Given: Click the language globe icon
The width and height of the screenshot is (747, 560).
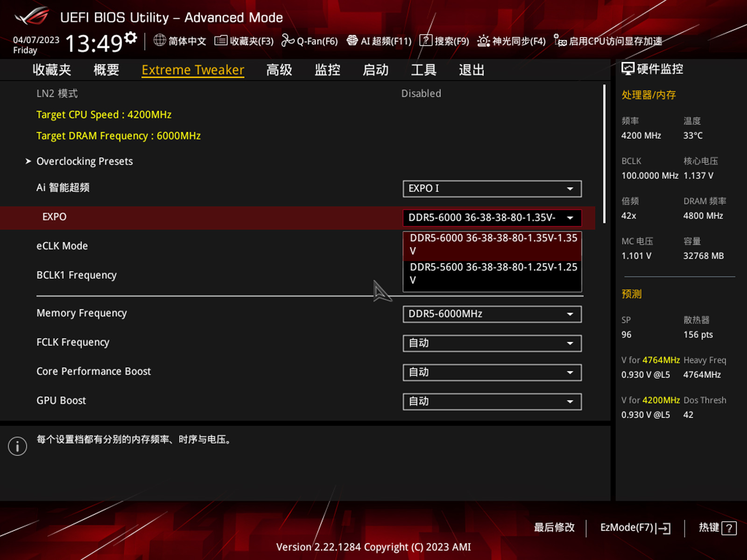Looking at the screenshot, I should [160, 41].
